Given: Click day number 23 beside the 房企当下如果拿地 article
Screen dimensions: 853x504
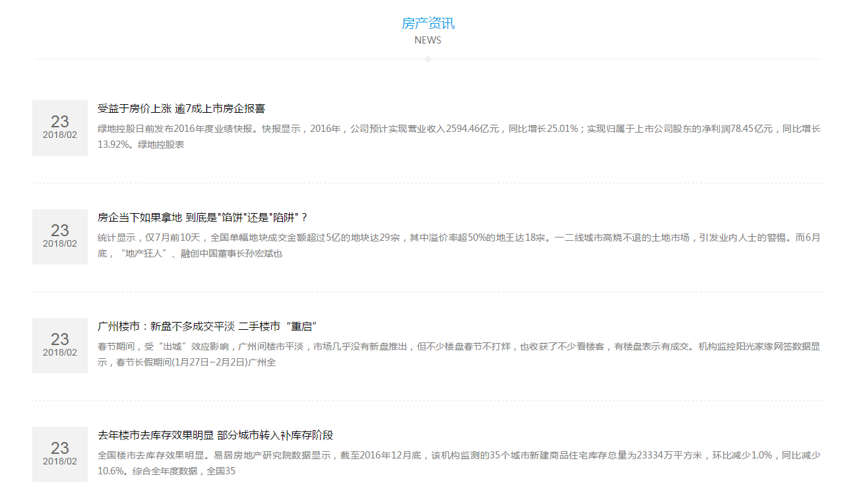Looking at the screenshot, I should [x=60, y=230].
